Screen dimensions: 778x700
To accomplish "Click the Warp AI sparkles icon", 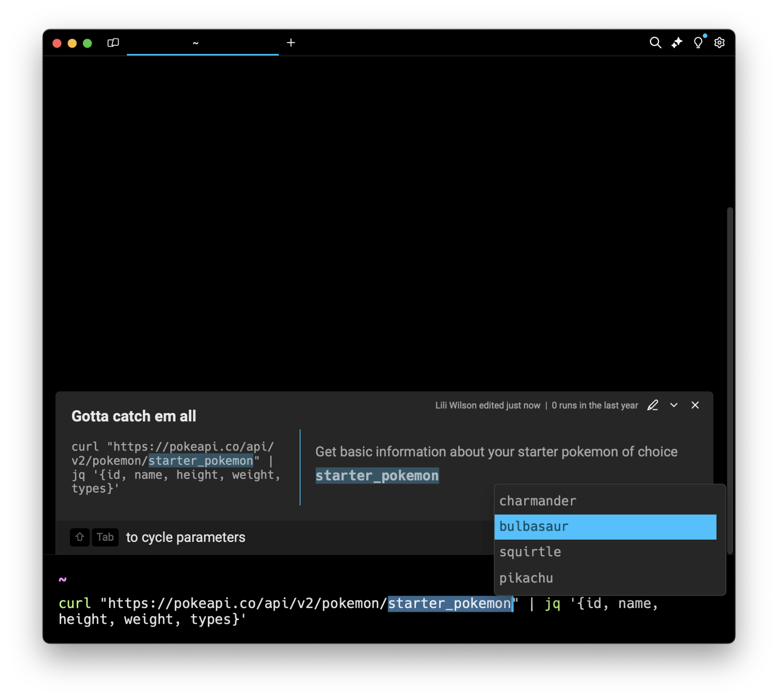I will click(x=677, y=42).
